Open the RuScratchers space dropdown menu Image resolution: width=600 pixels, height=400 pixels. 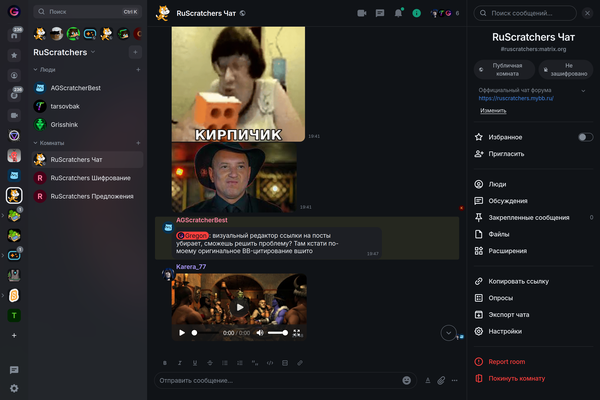[x=92, y=52]
